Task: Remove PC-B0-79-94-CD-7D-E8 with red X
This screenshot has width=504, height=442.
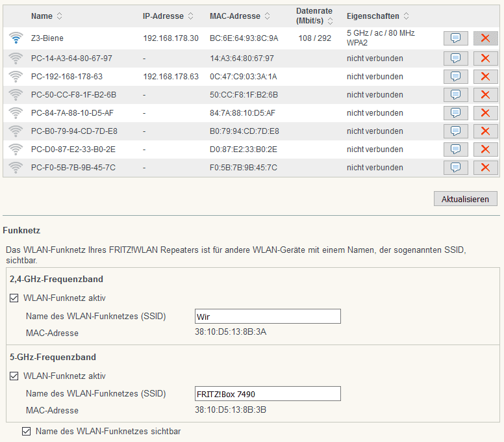Action: click(485, 131)
